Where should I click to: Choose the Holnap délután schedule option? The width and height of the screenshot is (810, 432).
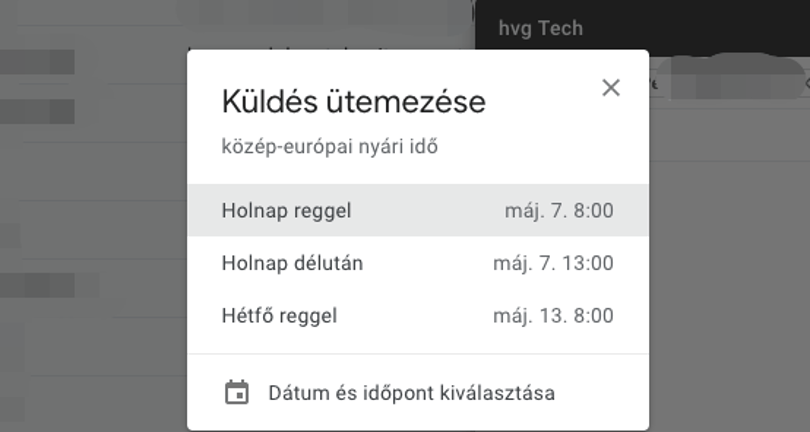(x=418, y=263)
